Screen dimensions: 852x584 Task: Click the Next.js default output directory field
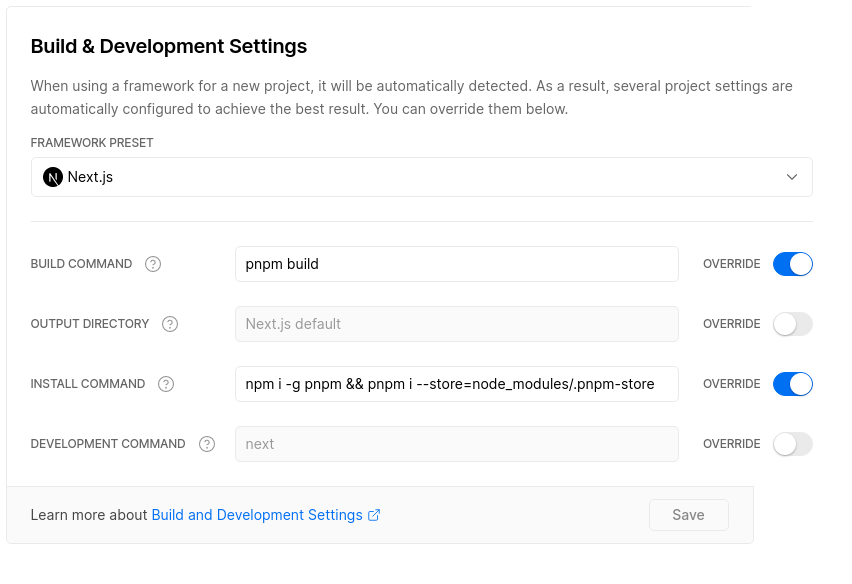456,324
